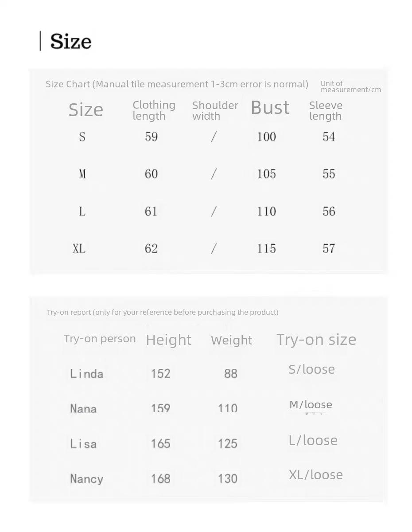The width and height of the screenshot is (412, 532).
Task: Click clothing length value 62
Action: [x=151, y=249]
